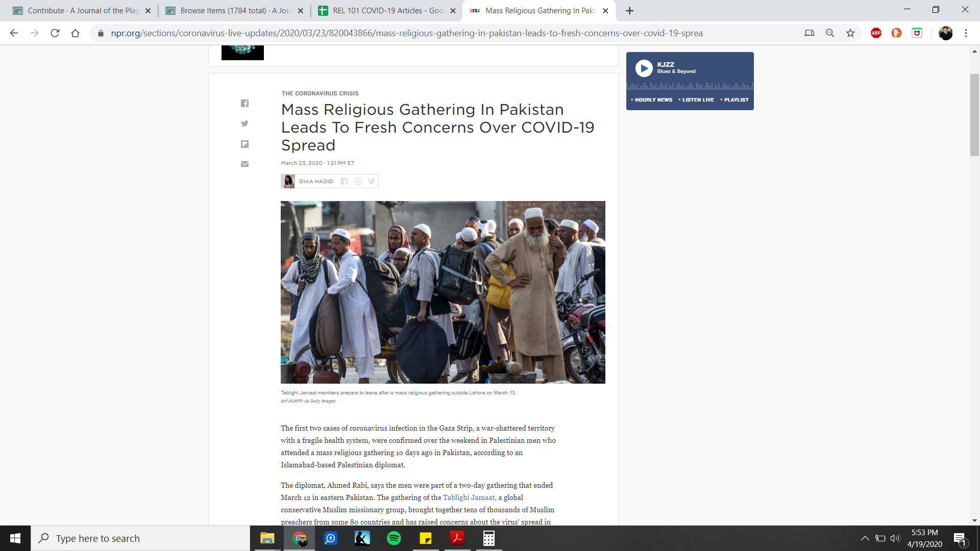Click the article photo of gathering
Screen dimensions: 980x551
tap(443, 292)
